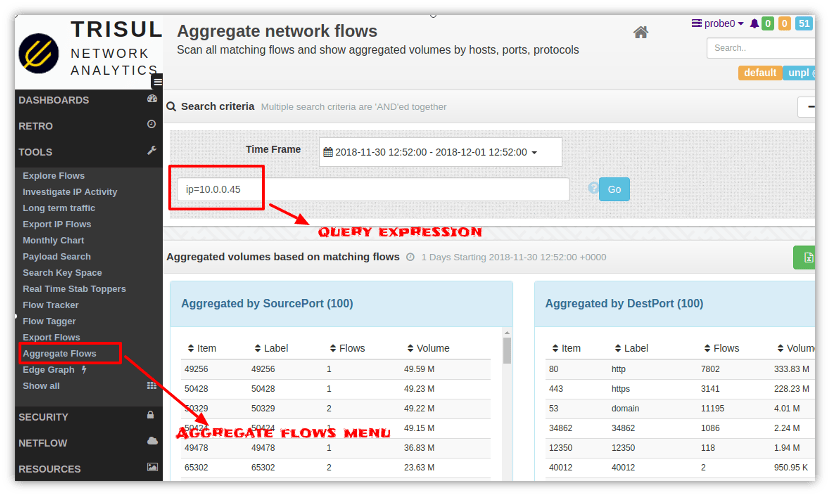Viewport: 830px width, 496px height.
Task: Click source port 49256 item cell
Action: point(196,369)
